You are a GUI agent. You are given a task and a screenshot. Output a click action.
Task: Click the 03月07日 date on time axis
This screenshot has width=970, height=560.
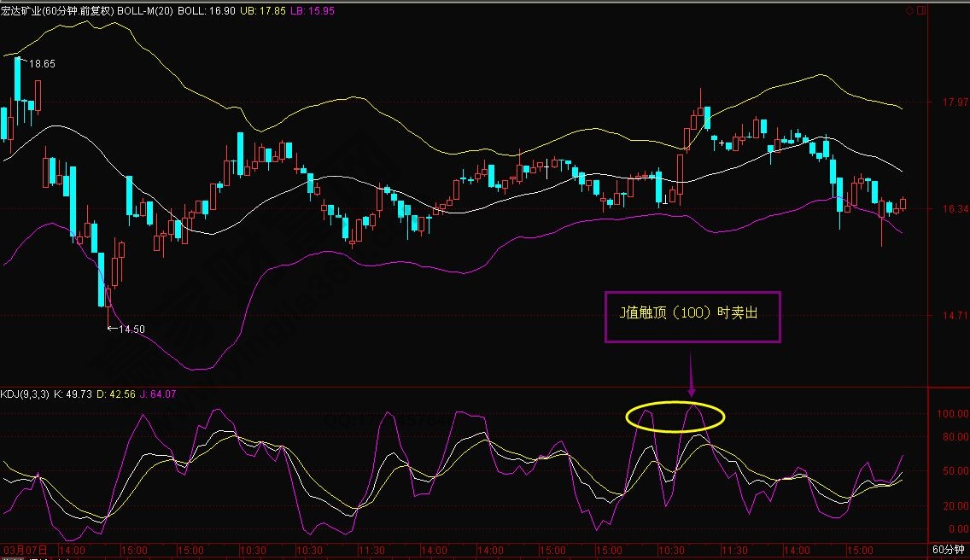22,551
